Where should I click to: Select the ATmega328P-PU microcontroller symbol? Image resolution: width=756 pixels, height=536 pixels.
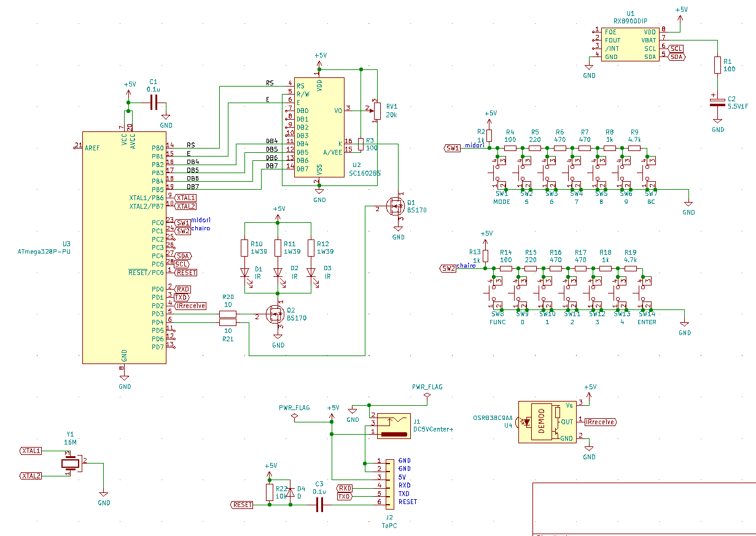(124, 247)
